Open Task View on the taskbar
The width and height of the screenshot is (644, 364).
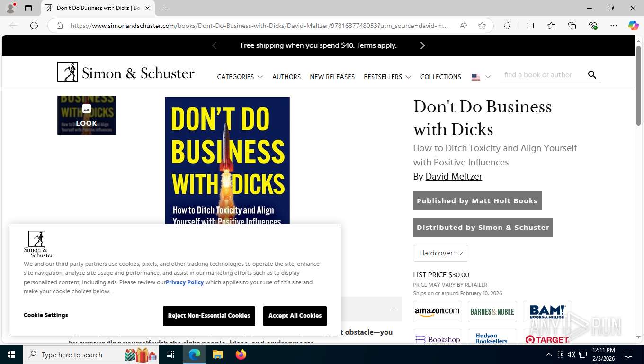[x=170, y=355]
